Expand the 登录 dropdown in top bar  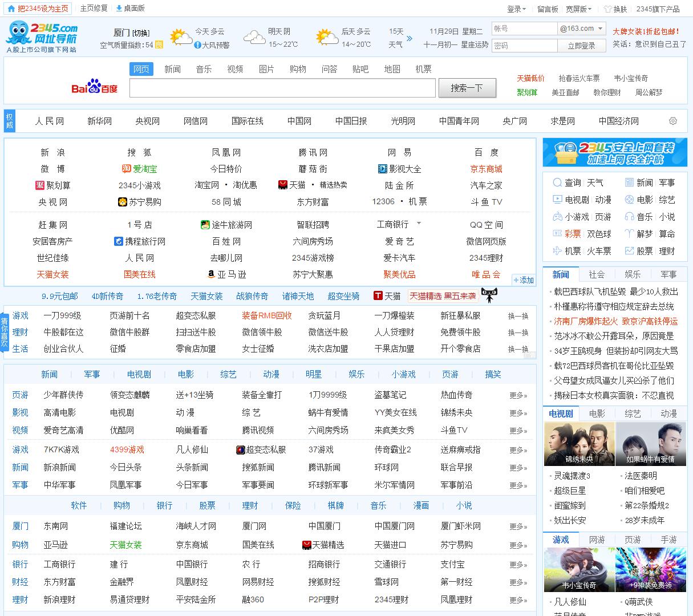click(517, 9)
